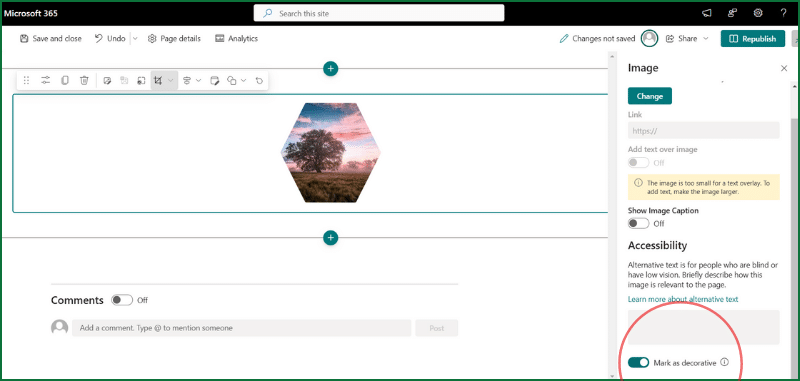Click the Post comment button
The image size is (800, 381).
[437, 328]
